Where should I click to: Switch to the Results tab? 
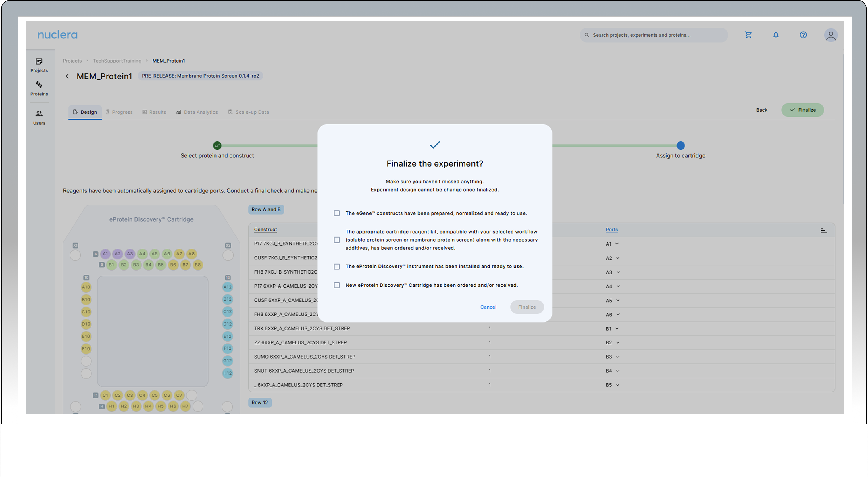point(154,112)
